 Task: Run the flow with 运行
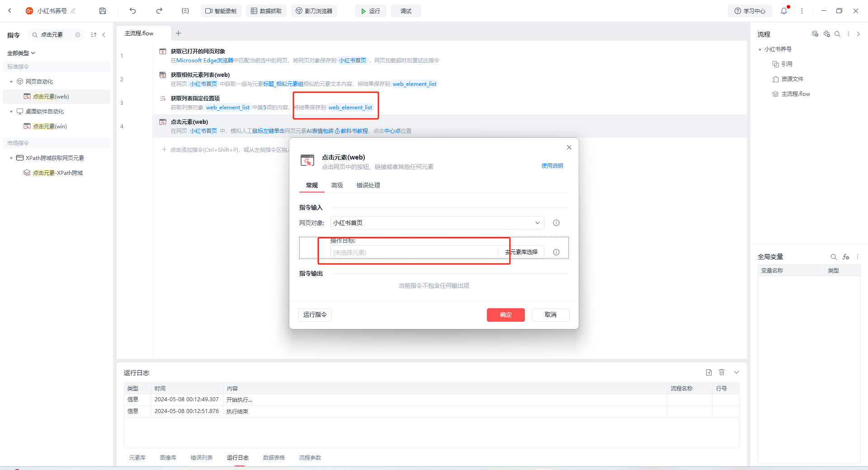[x=370, y=11]
